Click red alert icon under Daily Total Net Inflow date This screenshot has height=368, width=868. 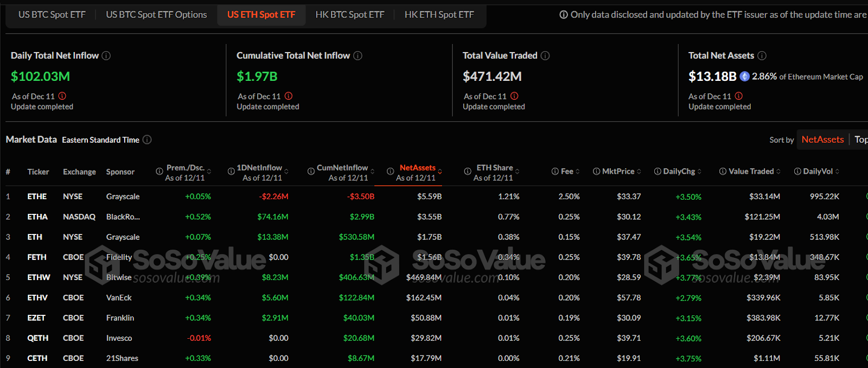pyautogui.click(x=62, y=96)
